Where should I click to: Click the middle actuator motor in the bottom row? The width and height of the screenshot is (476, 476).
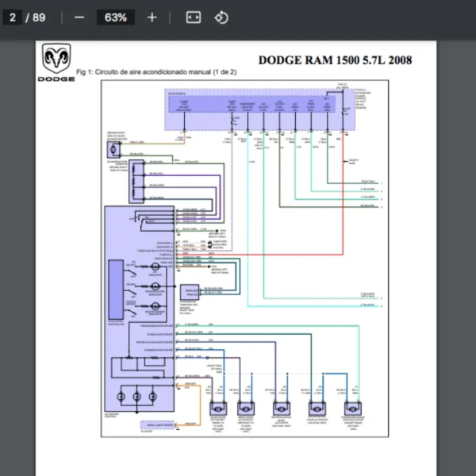(x=282, y=408)
